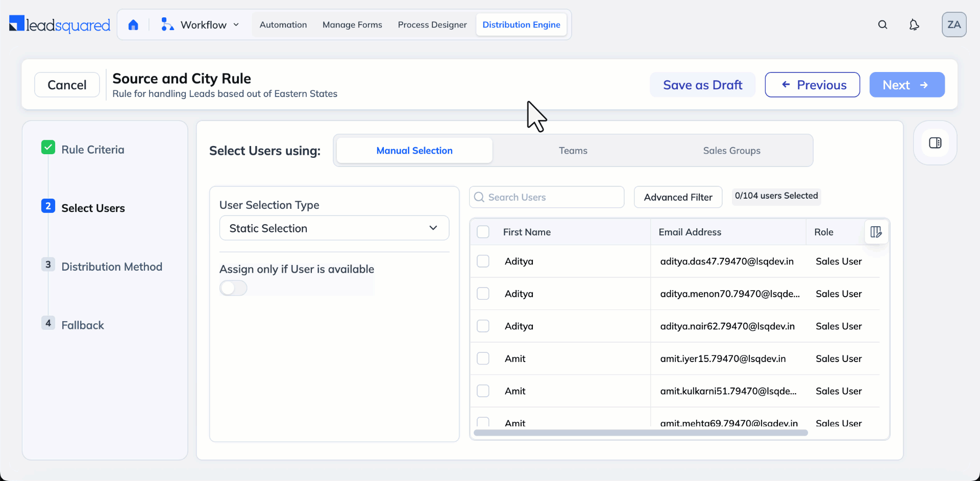Check the aditya.das47 user row checkbox
This screenshot has width=980, height=481.
[x=483, y=261]
